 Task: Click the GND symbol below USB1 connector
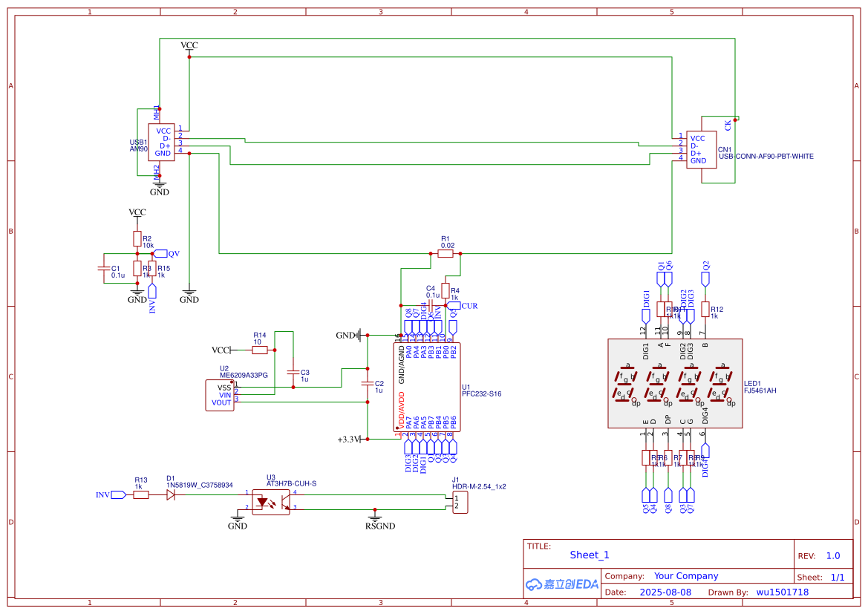click(160, 188)
